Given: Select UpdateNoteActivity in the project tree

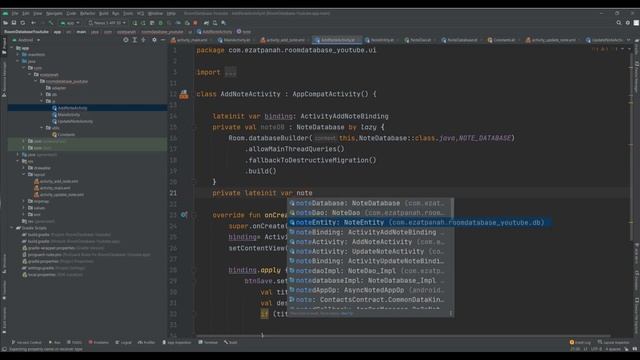Looking at the screenshot, I should (x=75, y=121).
